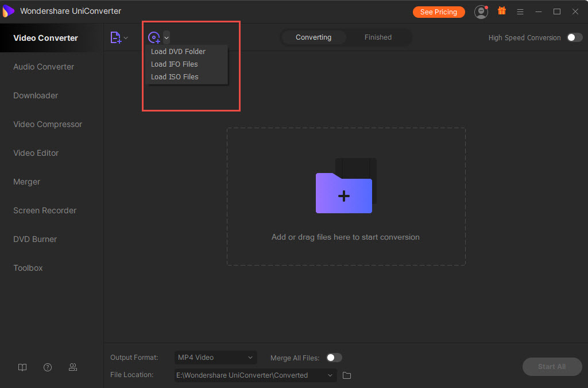Switch to the Finished tab
The height and width of the screenshot is (388, 588).
[378, 37]
